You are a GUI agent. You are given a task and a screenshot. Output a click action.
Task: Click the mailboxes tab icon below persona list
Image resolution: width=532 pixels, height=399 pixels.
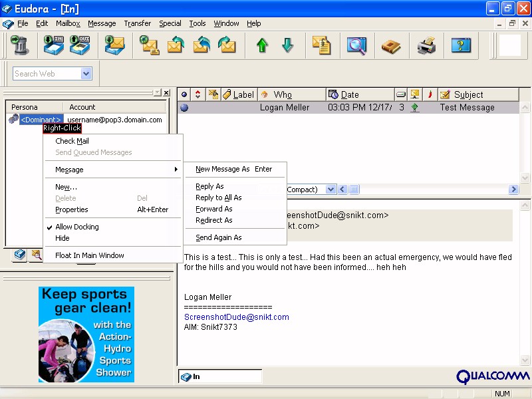20,255
